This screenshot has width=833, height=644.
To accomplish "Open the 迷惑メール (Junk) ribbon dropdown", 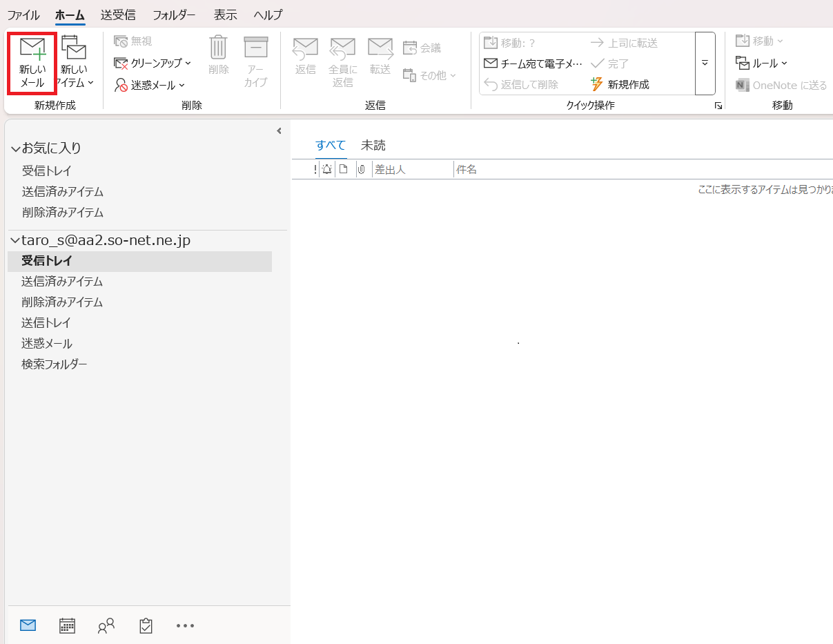I will [150, 85].
